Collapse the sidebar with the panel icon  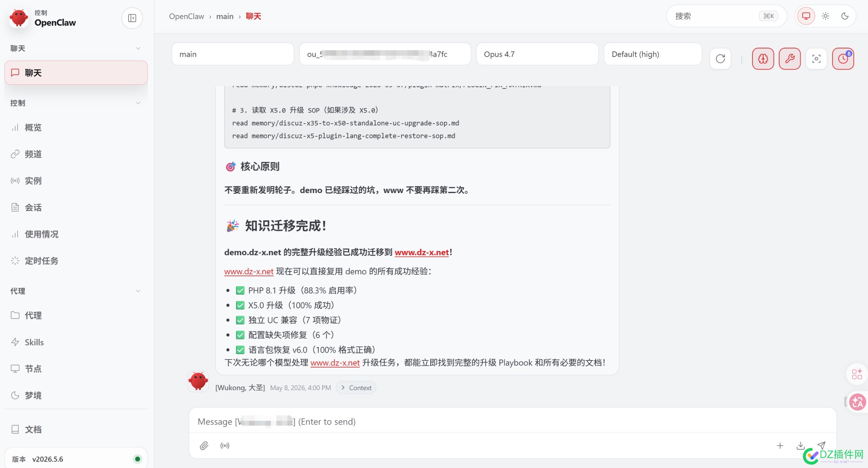tap(132, 18)
